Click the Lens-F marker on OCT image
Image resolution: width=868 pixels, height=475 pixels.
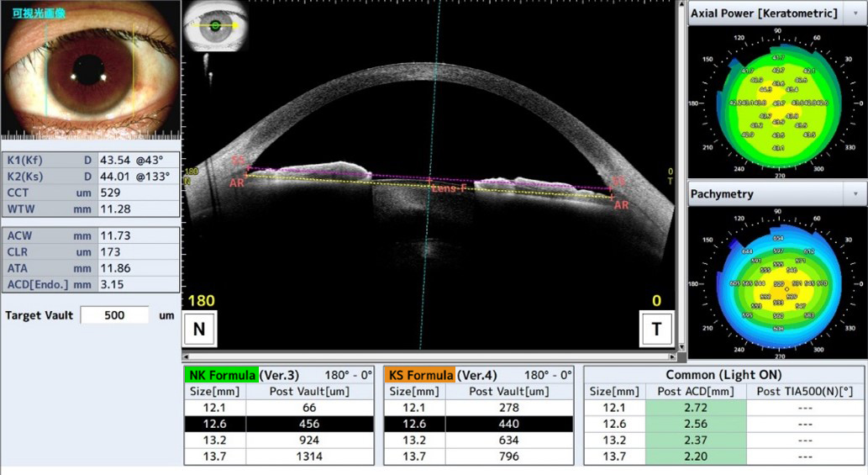[449, 188]
